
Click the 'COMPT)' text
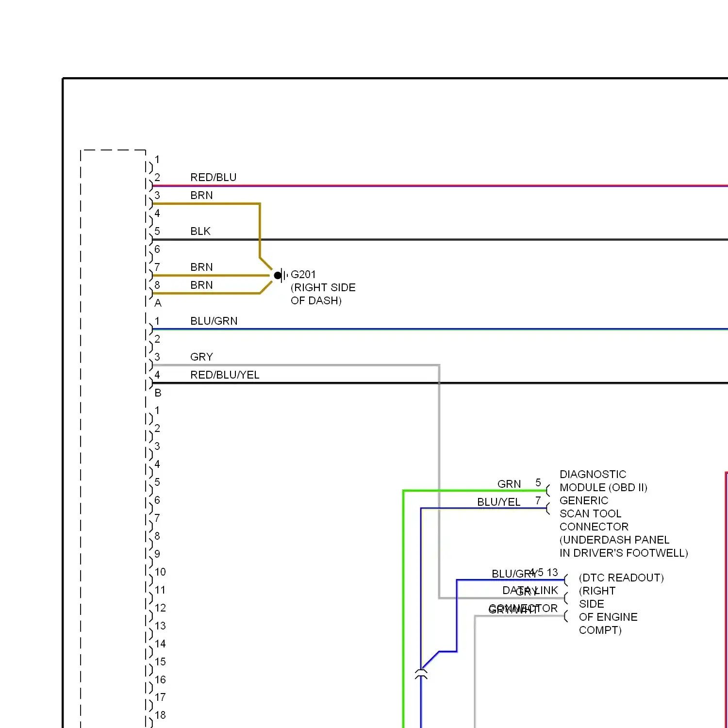(600, 630)
